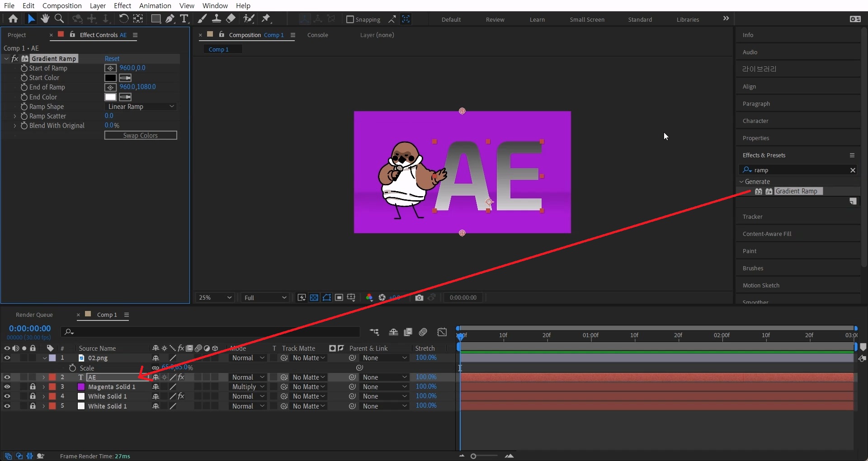Click the white End Color swatch
Viewport: 868px width, 461px height.
pos(110,97)
